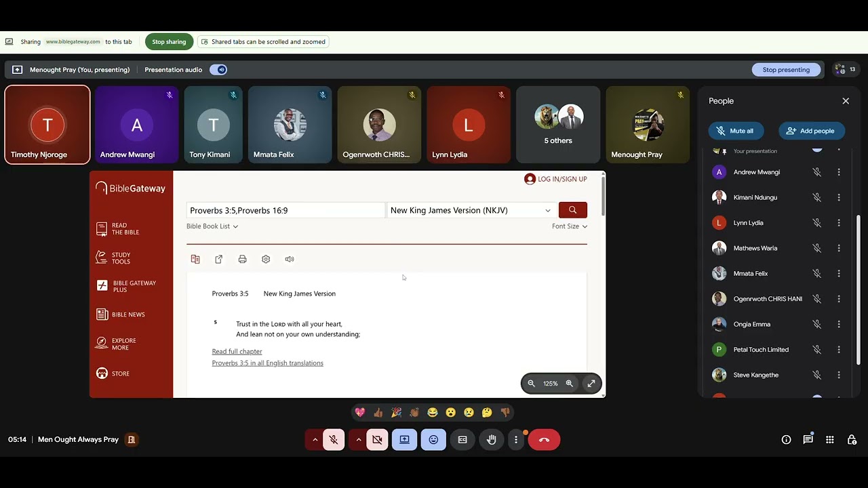Viewport: 868px width, 488px height.
Task: Click the people count icon showing 13
Action: point(846,69)
